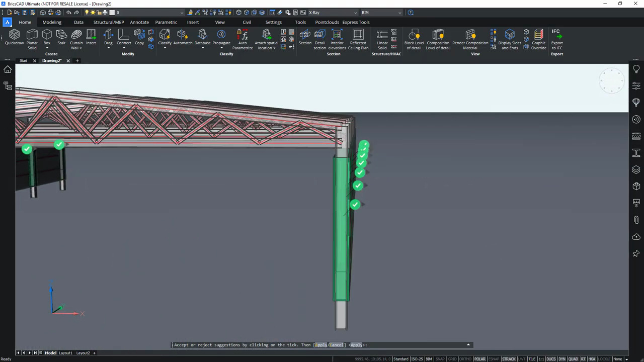Toggle SNAP in the status bar

click(x=440, y=359)
